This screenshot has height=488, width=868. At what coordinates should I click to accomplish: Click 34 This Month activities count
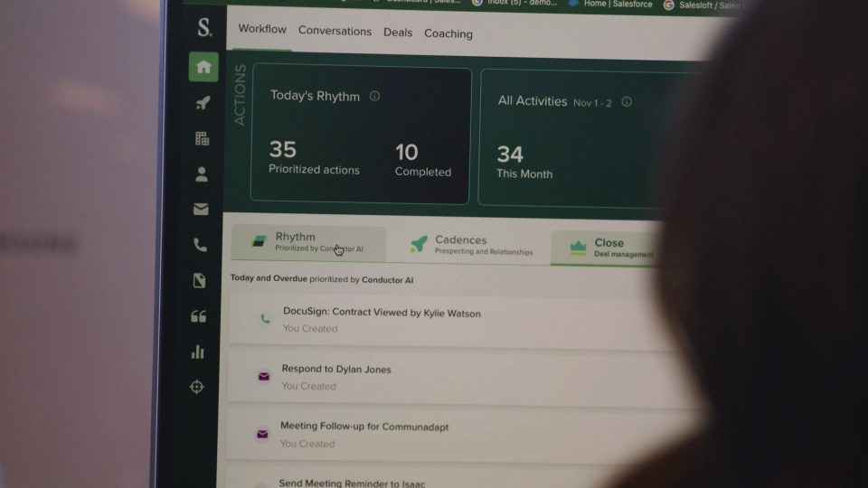(524, 162)
